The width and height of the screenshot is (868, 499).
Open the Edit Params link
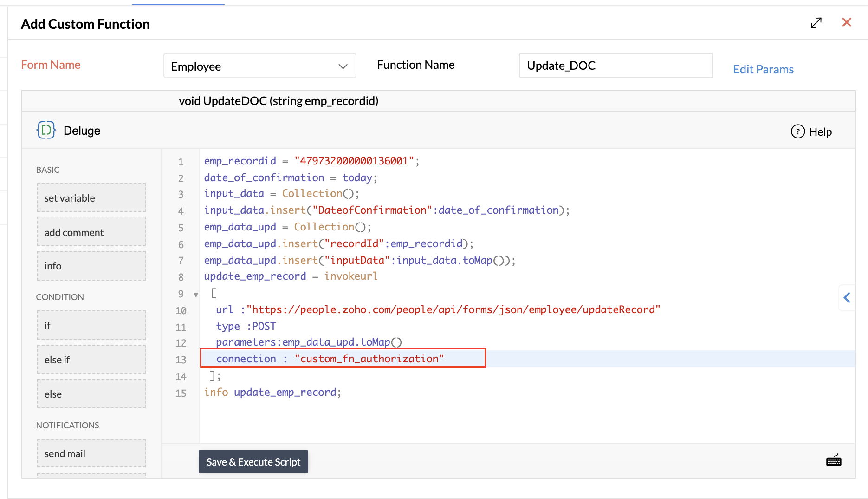(763, 69)
